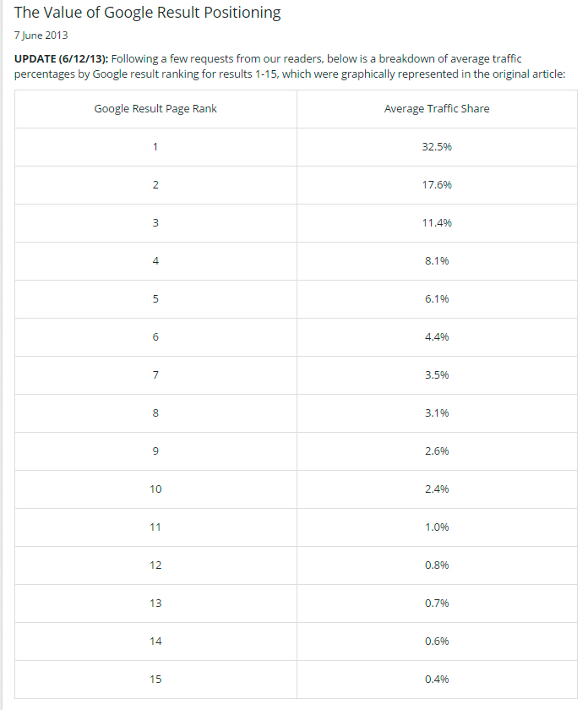Click the rank 10 cell

(x=155, y=489)
